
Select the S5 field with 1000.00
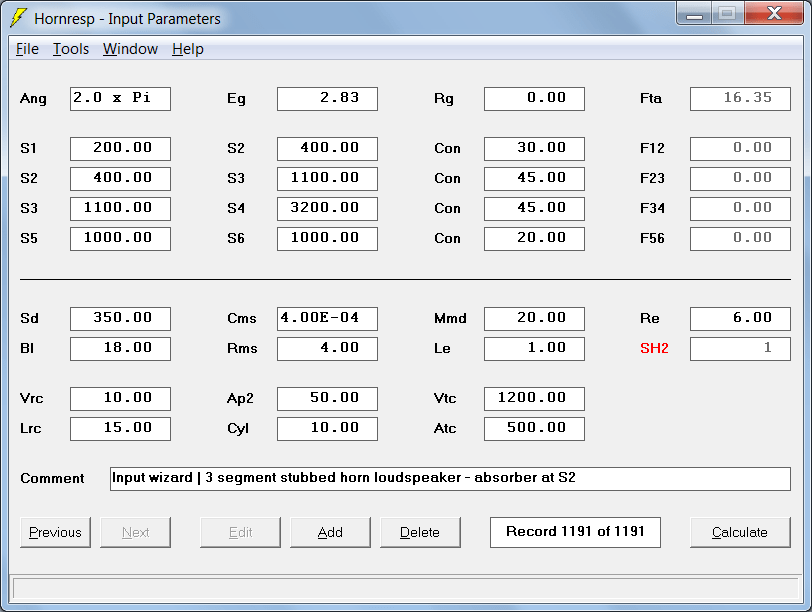(x=120, y=239)
